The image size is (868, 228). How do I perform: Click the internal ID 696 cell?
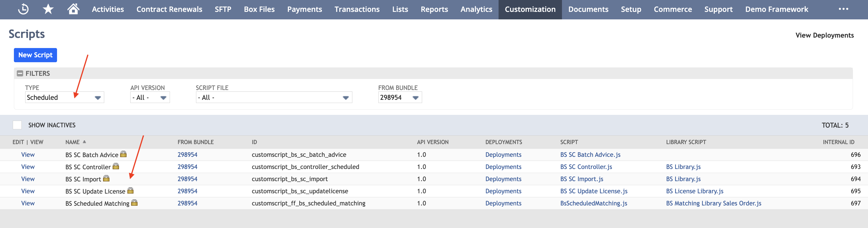(855, 155)
